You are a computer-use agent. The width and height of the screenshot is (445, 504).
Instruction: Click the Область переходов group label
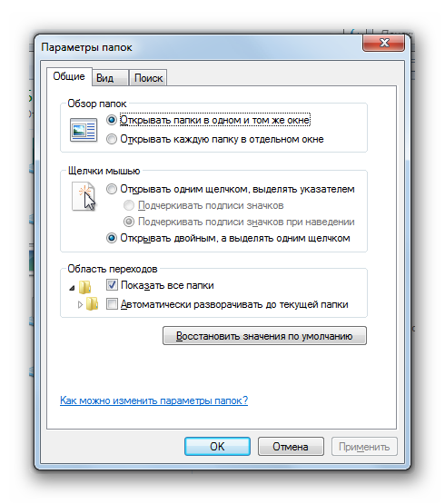point(113,269)
